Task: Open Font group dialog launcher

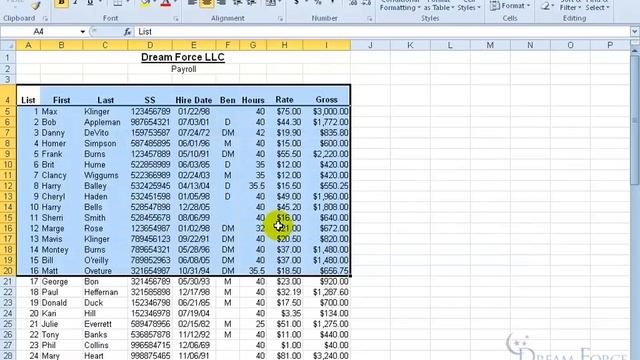Action: click(x=176, y=19)
